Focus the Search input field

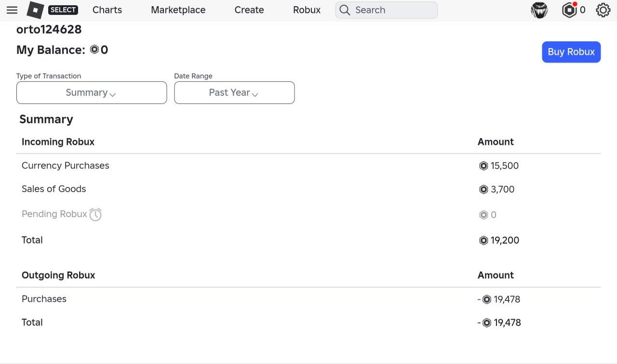tap(387, 10)
